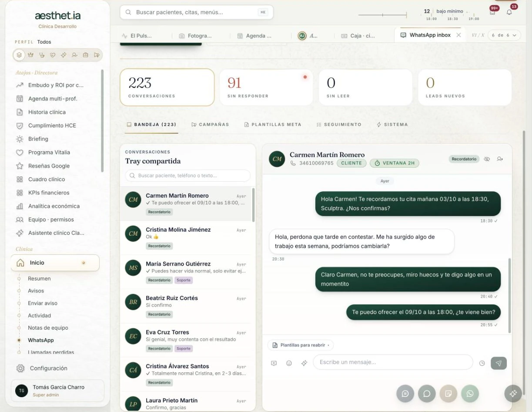This screenshot has height=412, width=532.
Task: Filter by the '0 Leads nuevos' card
Action: 465,87
